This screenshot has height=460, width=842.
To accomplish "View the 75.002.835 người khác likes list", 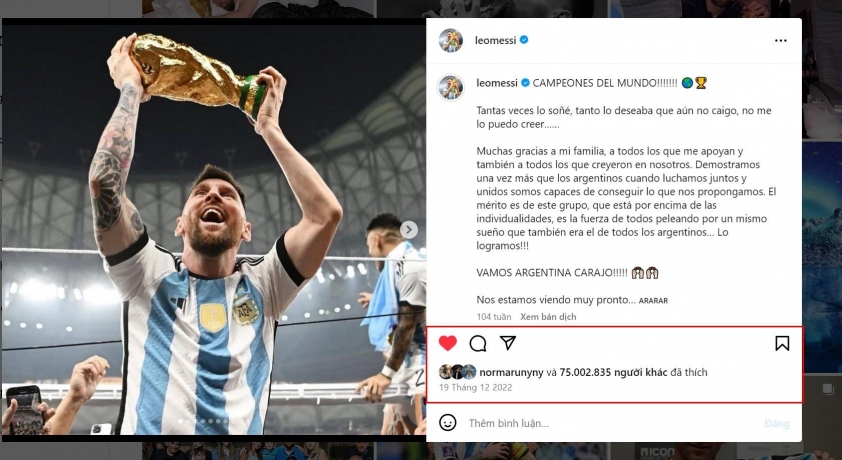I will (613, 373).
